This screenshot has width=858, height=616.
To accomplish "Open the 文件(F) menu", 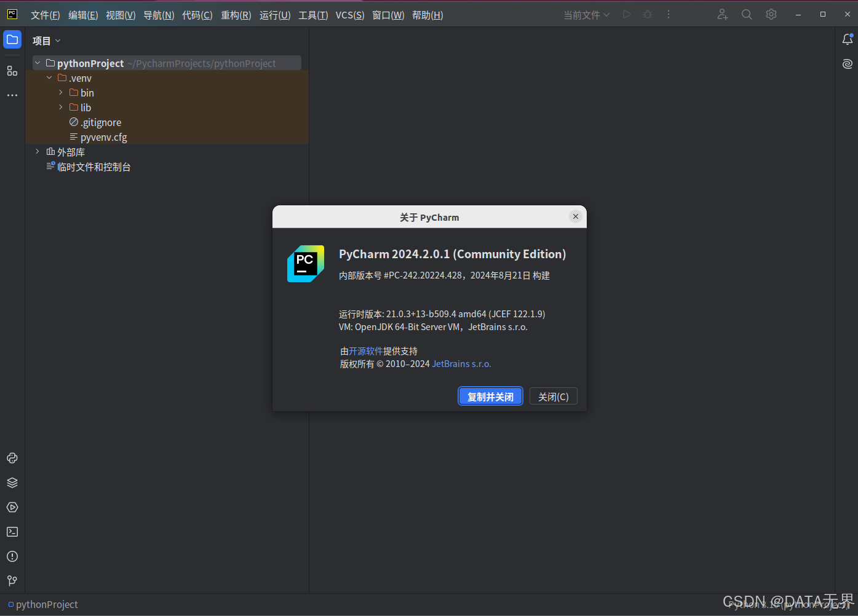I will click(x=46, y=15).
